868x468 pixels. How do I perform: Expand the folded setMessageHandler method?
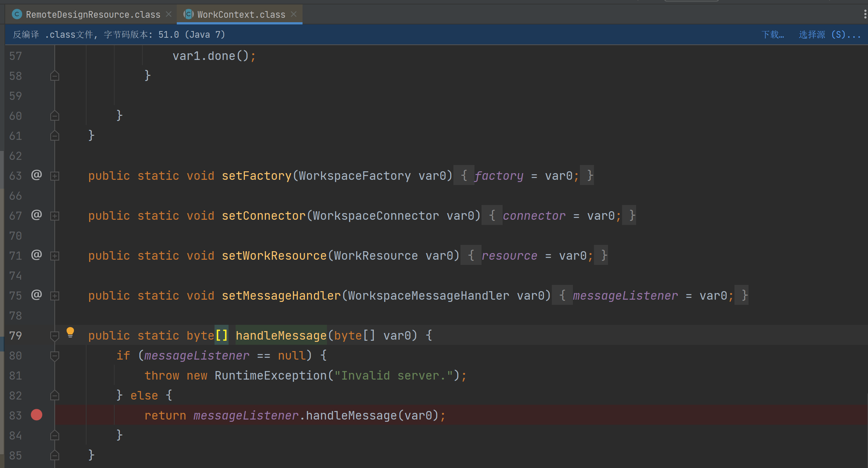[x=55, y=296]
